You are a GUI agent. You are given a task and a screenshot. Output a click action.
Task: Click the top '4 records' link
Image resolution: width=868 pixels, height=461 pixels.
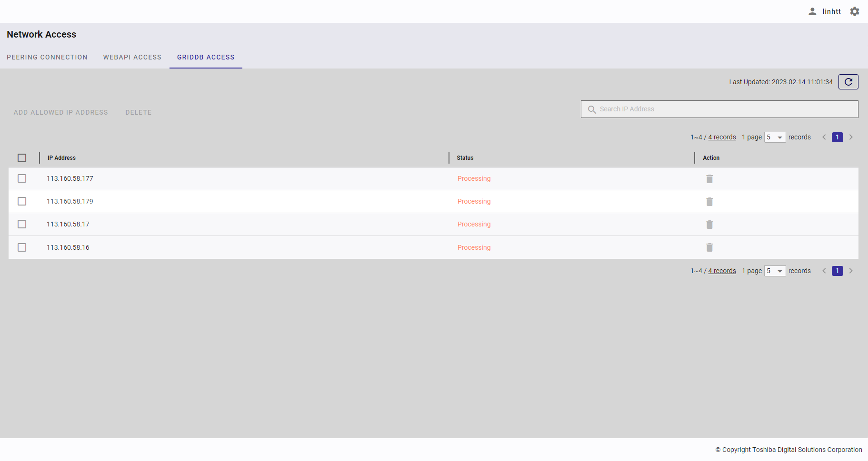(722, 137)
